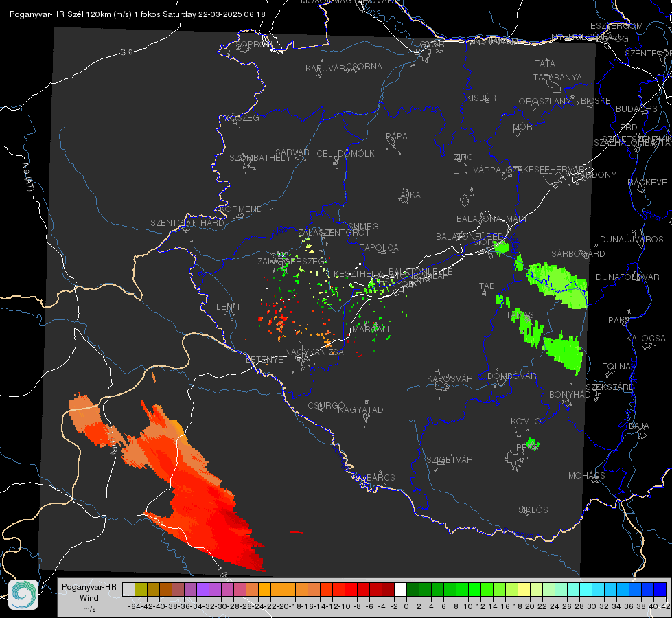Click the BARCS city label
The width and height of the screenshot is (672, 618).
tap(380, 477)
